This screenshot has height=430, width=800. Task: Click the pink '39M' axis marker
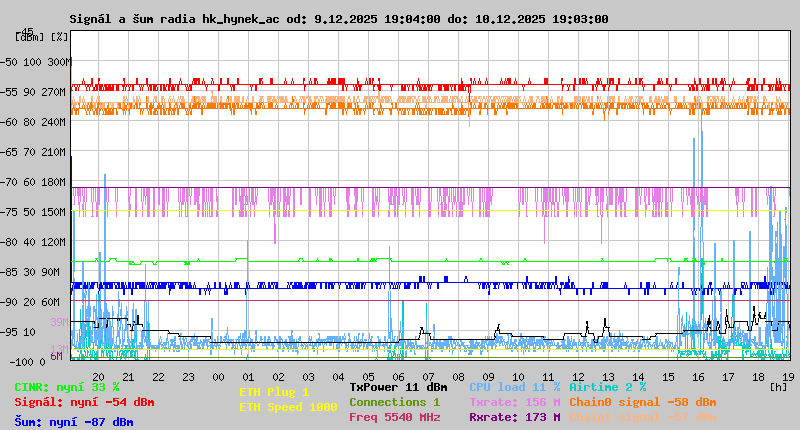59,322
